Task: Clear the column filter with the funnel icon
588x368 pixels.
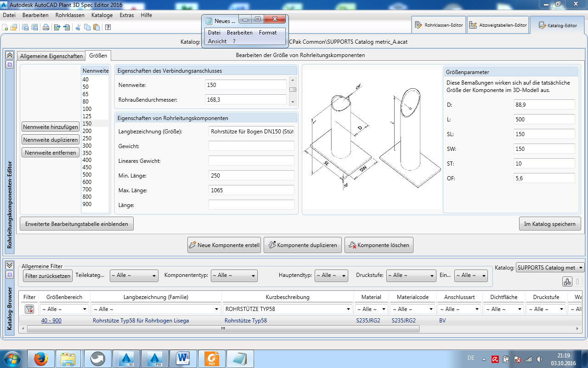Action: point(29,309)
